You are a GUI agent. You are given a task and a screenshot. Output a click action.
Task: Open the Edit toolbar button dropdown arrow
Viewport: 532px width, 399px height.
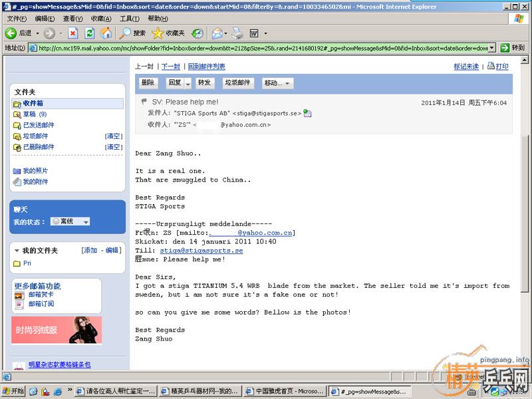tap(265, 33)
